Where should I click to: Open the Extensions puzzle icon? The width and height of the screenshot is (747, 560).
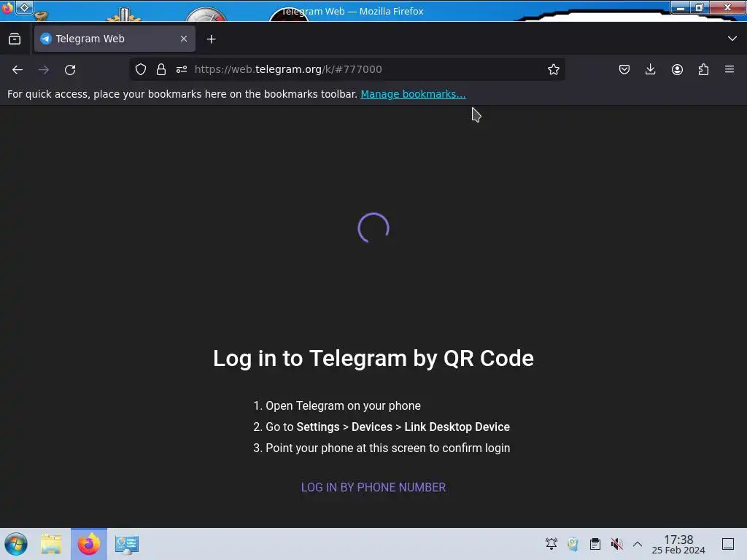coord(703,69)
